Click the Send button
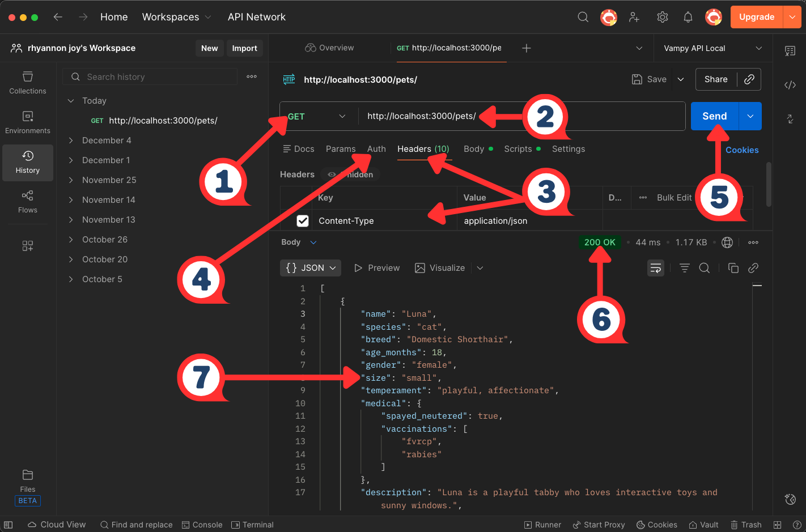This screenshot has width=806, height=532. coord(714,116)
